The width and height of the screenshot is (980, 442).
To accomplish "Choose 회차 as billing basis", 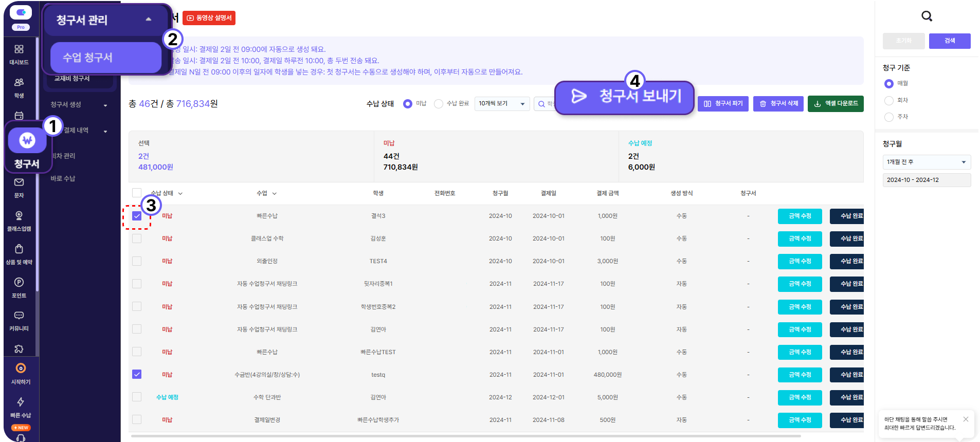I will click(x=889, y=100).
